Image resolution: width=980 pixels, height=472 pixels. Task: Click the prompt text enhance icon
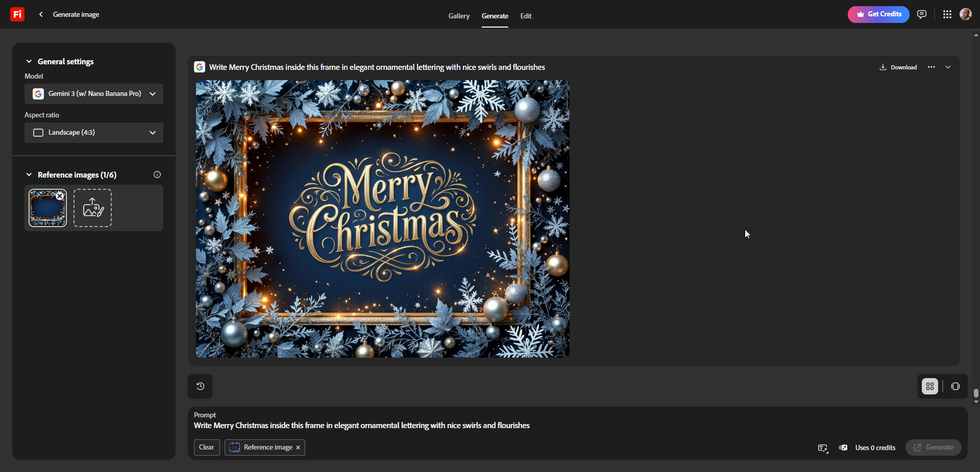pos(822,448)
